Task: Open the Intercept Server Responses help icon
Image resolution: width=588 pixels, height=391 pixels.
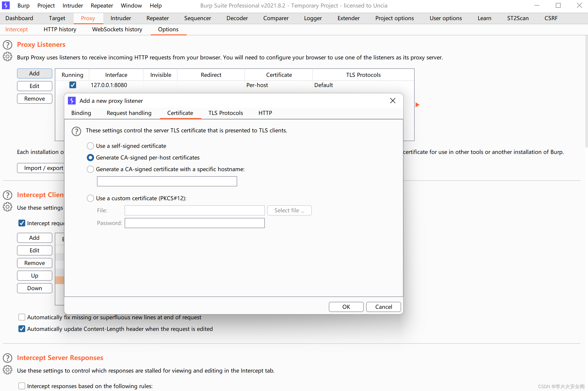Action: tap(8, 358)
